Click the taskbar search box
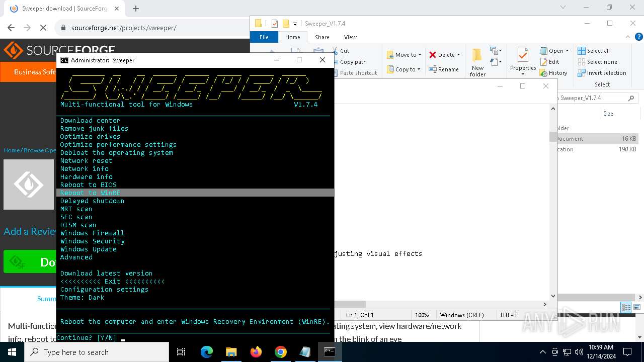The height and width of the screenshot is (362, 644). pyautogui.click(x=97, y=352)
